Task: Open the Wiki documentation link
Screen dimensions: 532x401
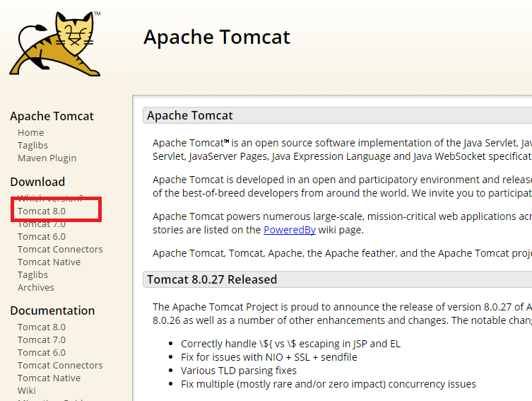Action: [x=27, y=391]
